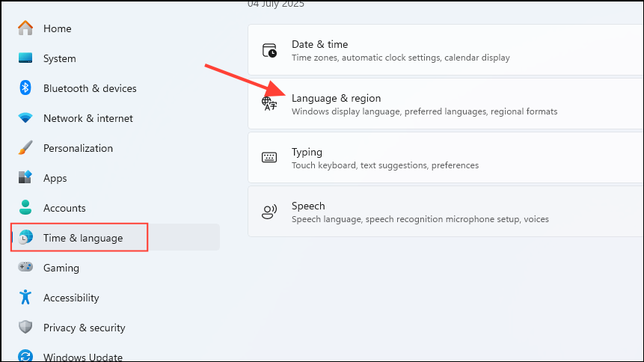Click the System monitor icon
Viewport: 644px width, 362px height.
tap(25, 58)
